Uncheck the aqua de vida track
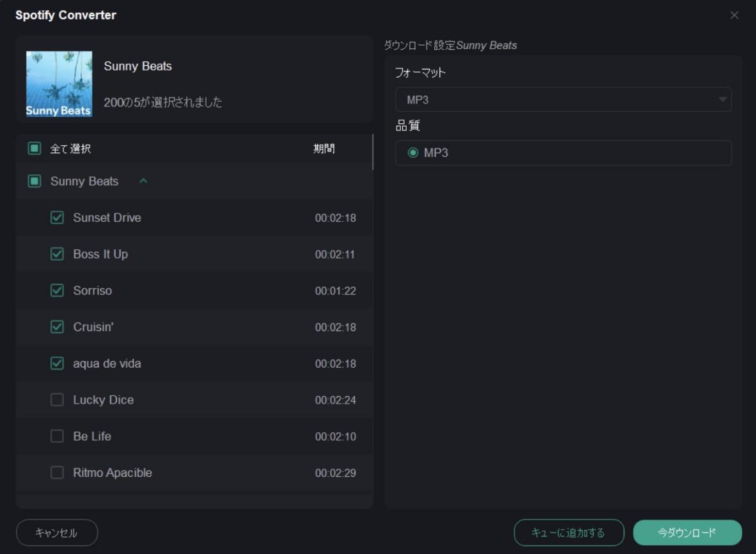The height and width of the screenshot is (554, 756). tap(57, 363)
